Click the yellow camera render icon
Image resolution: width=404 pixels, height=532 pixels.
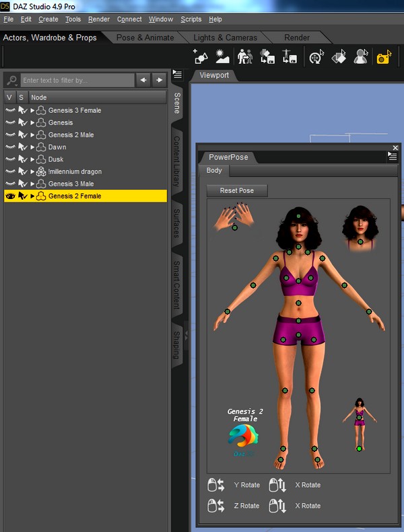[x=384, y=57]
